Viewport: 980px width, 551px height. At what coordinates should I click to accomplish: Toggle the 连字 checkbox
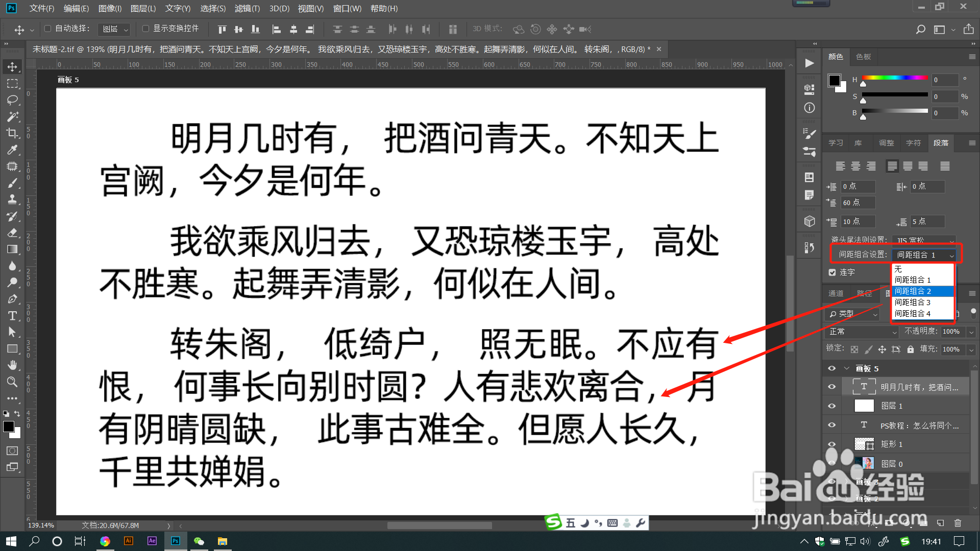click(x=832, y=272)
